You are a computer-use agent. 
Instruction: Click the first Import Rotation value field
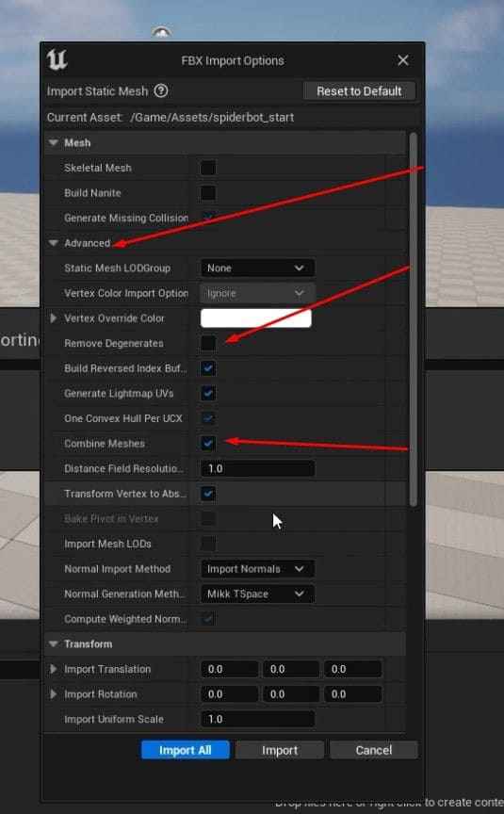(x=229, y=694)
